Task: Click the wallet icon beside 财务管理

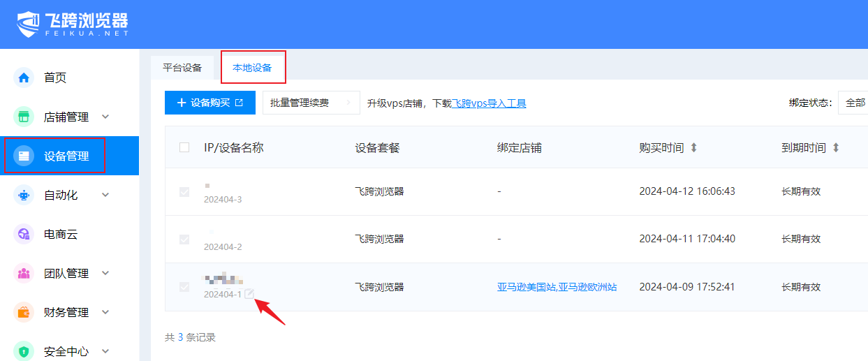Action: click(24, 312)
